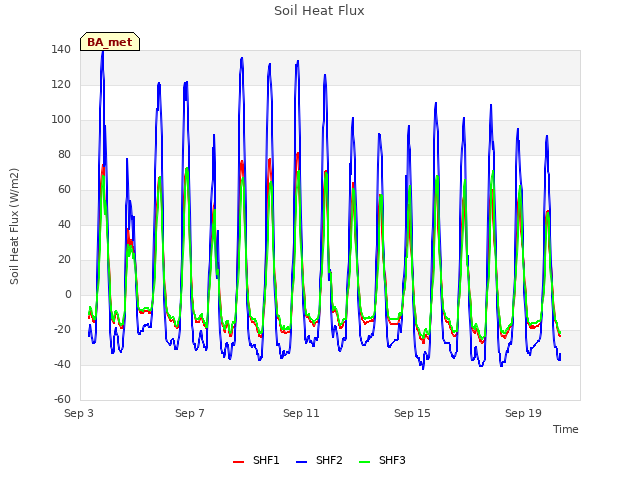Click the 20 y-axis tick label
This screenshot has width=640, height=480.
pyautogui.click(x=64, y=260)
